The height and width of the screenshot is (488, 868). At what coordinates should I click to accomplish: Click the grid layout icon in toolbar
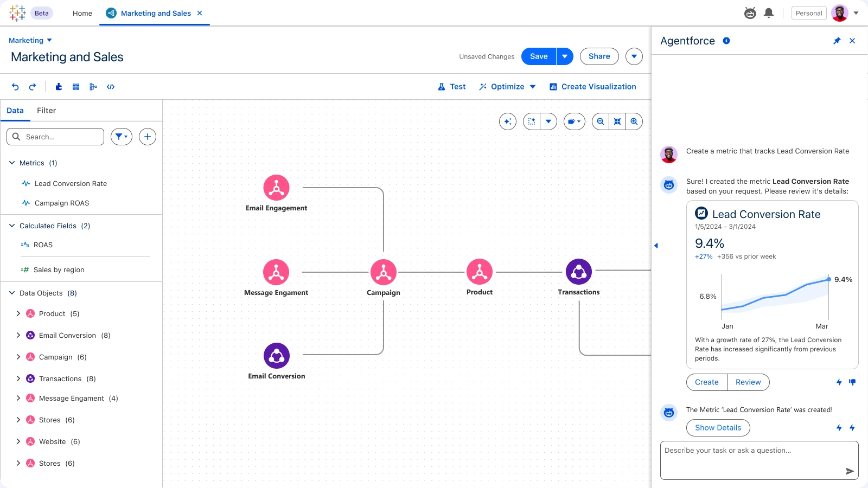pos(76,87)
